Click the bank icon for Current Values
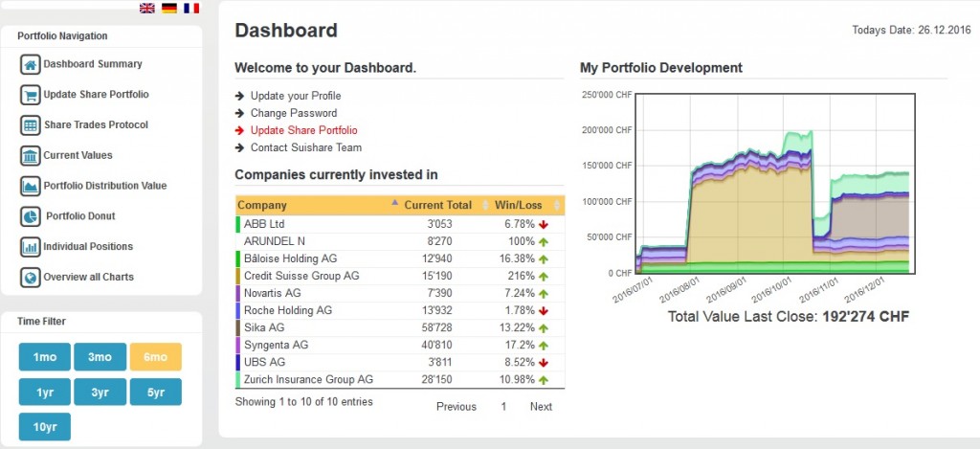 pos(30,156)
